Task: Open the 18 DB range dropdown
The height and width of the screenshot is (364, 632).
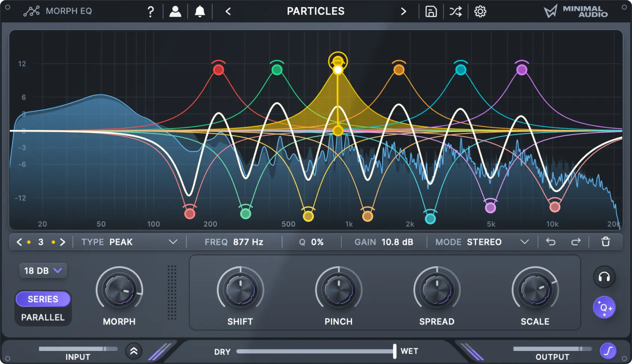Action: (x=43, y=271)
